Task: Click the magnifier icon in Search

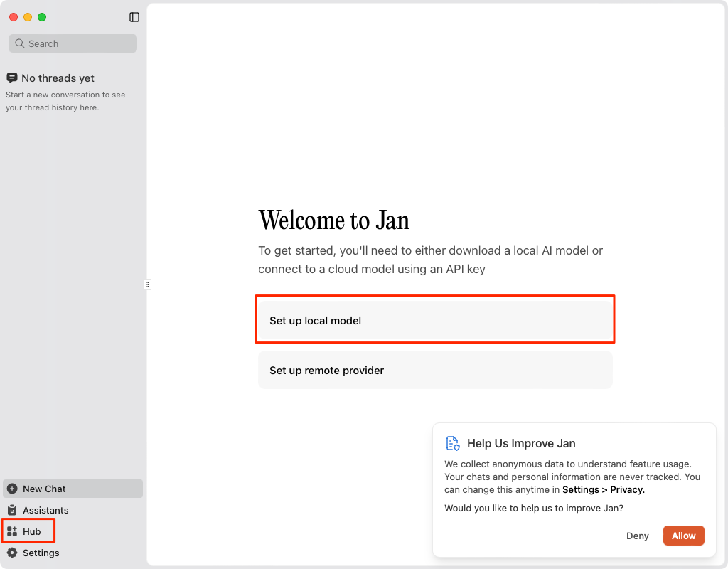Action: pos(19,43)
